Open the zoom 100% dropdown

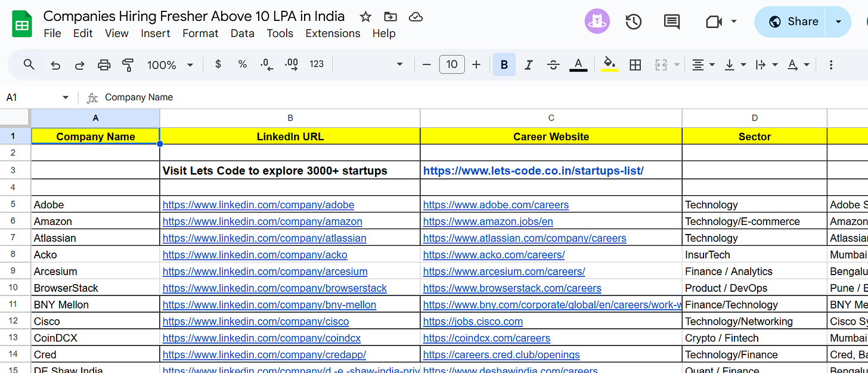tap(170, 65)
